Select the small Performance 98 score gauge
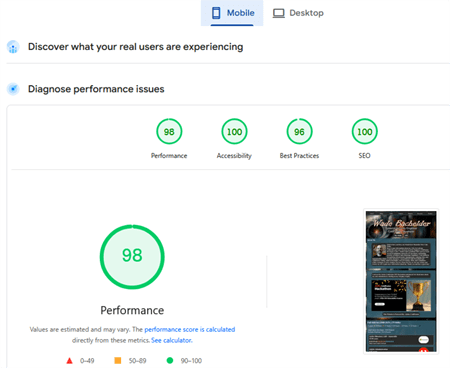 tap(169, 132)
